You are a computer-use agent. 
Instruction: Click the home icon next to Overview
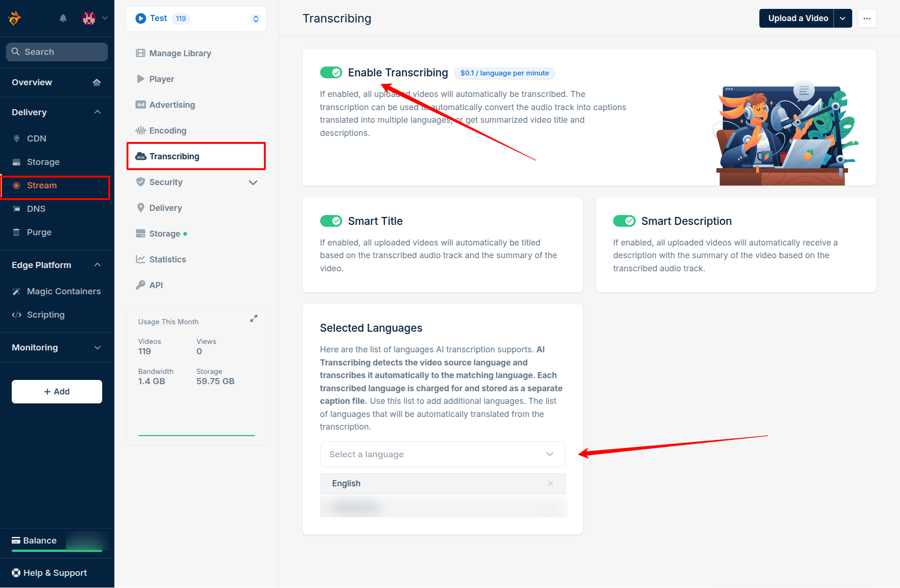point(97,82)
